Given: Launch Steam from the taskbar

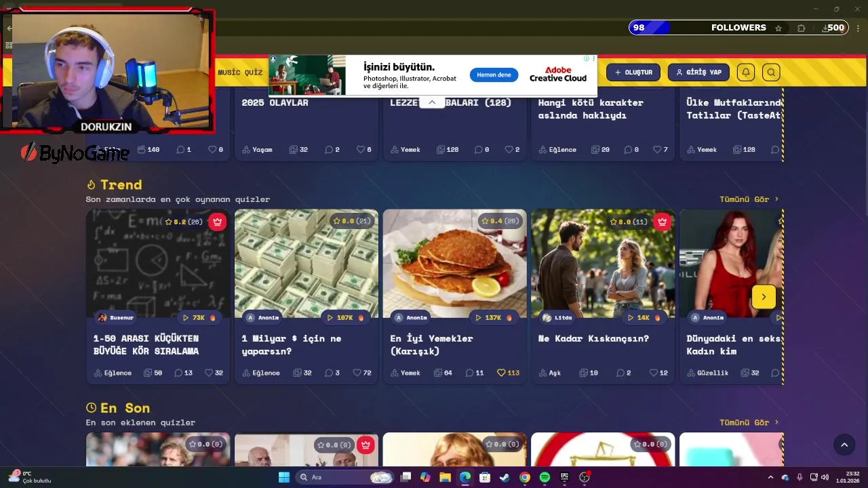Looking at the screenshot, I should pyautogui.click(x=505, y=477).
